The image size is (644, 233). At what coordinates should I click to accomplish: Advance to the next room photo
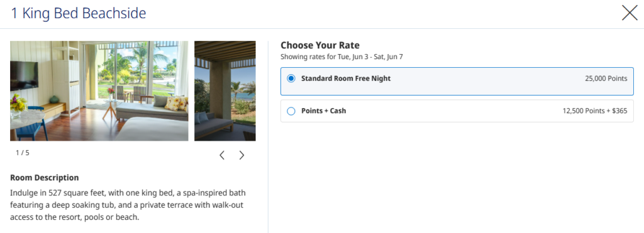coord(241,155)
